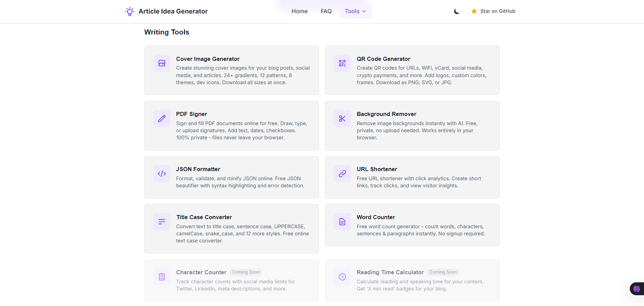Toggle dark mode with the moon icon
644x306 pixels.
[456, 11]
